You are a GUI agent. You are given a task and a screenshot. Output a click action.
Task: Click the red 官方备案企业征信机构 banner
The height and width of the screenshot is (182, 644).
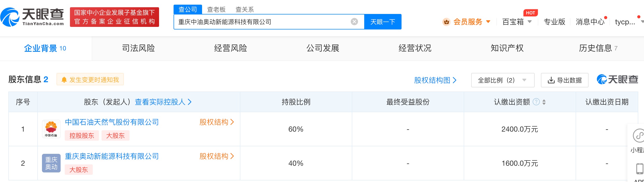click(x=115, y=17)
